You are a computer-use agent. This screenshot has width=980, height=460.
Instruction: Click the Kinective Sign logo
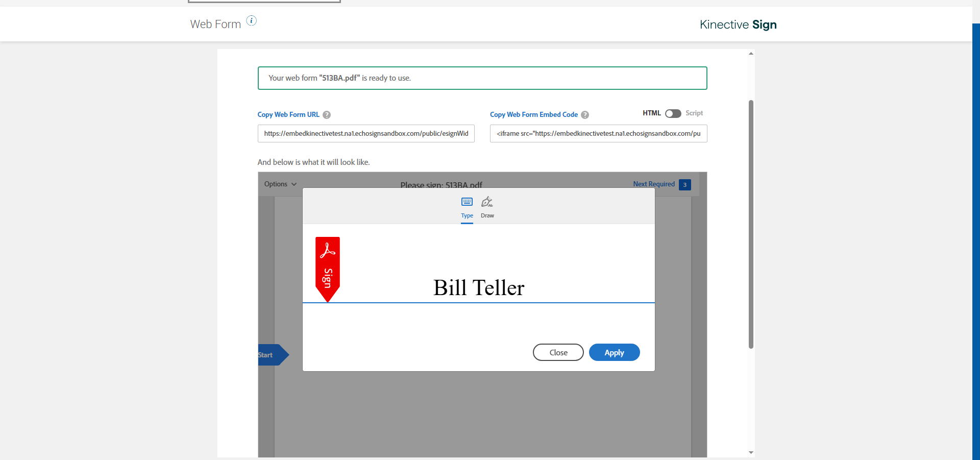pos(738,25)
